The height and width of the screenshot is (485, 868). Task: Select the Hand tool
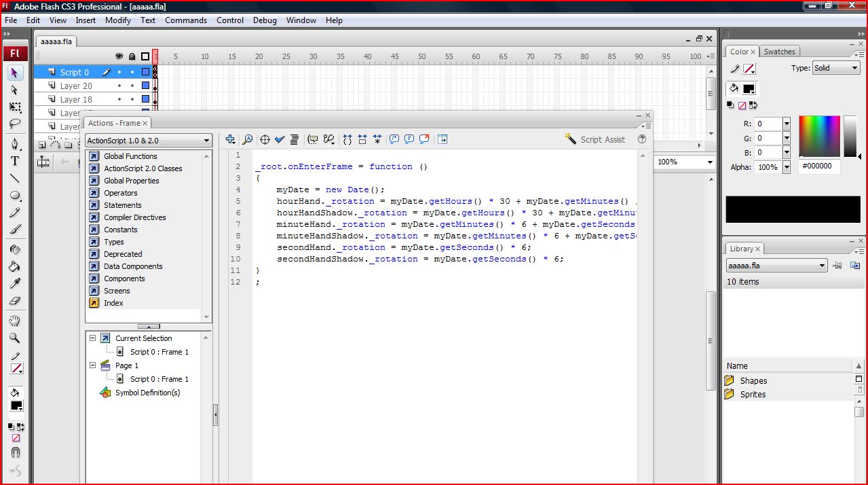pos(15,321)
